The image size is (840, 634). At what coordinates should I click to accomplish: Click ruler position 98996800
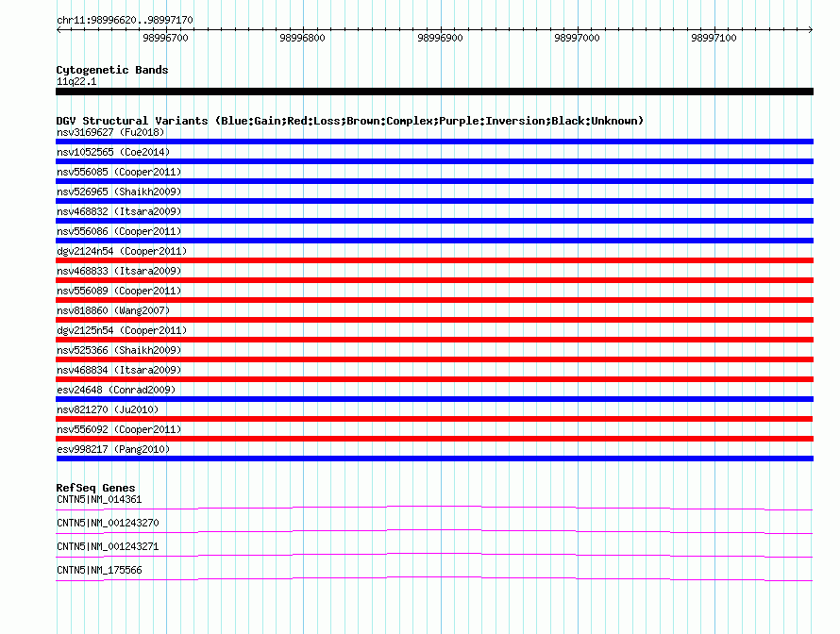302,38
